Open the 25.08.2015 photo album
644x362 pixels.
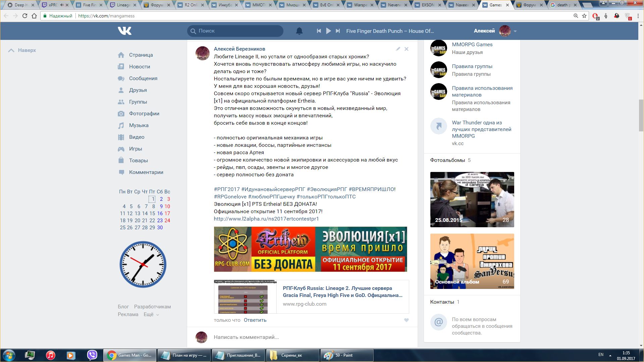pos(472,199)
